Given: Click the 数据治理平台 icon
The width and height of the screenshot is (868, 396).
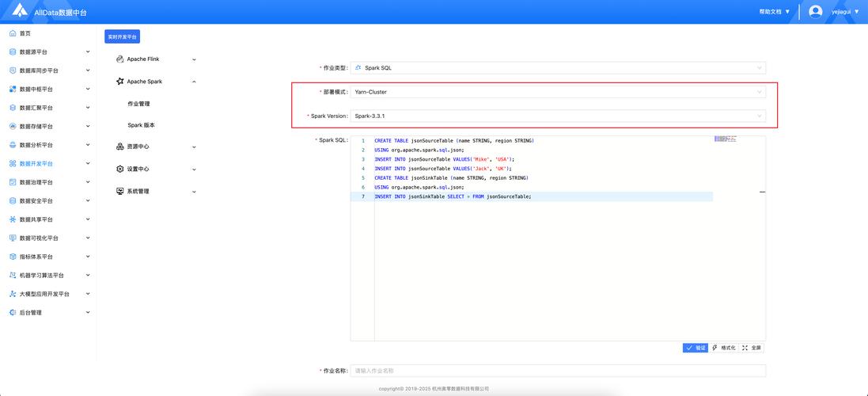Looking at the screenshot, I should click(x=13, y=182).
